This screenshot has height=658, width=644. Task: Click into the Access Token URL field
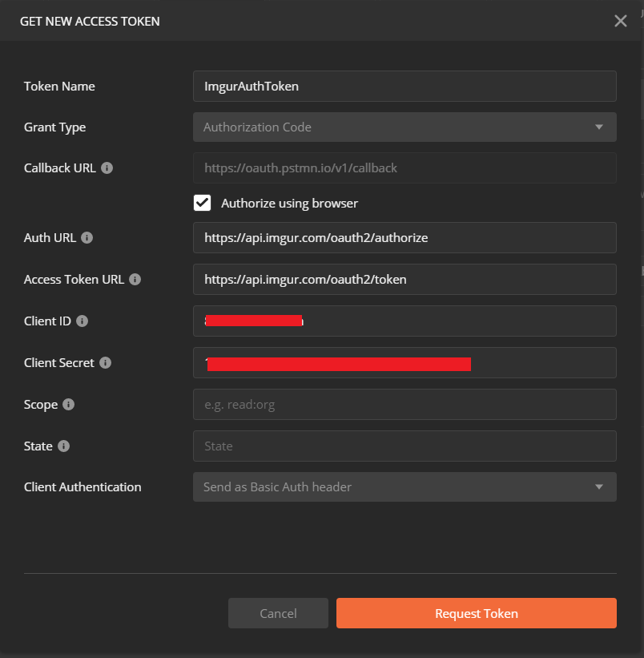point(405,279)
